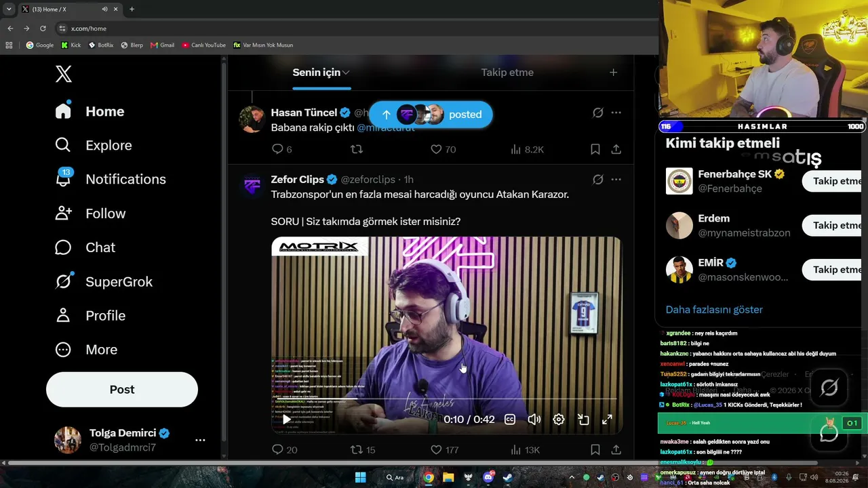868x488 pixels.
Task: Open Zefor Clips profile avatar
Action: coord(252,185)
